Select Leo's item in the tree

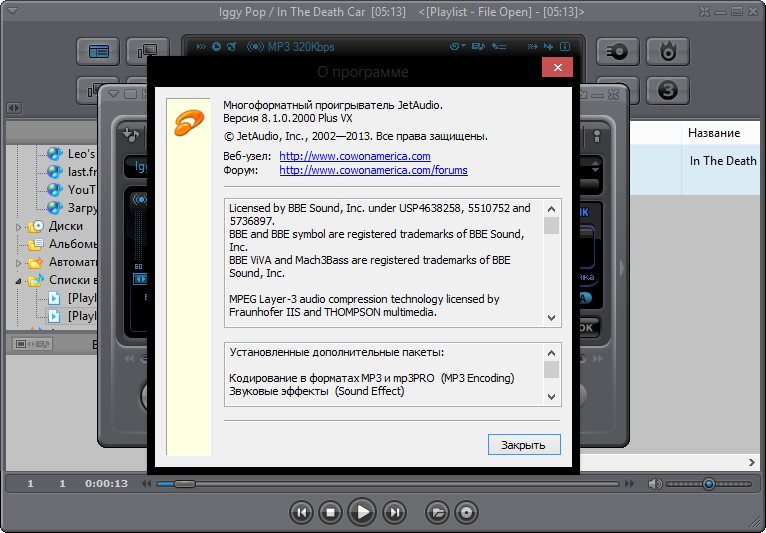[72, 154]
